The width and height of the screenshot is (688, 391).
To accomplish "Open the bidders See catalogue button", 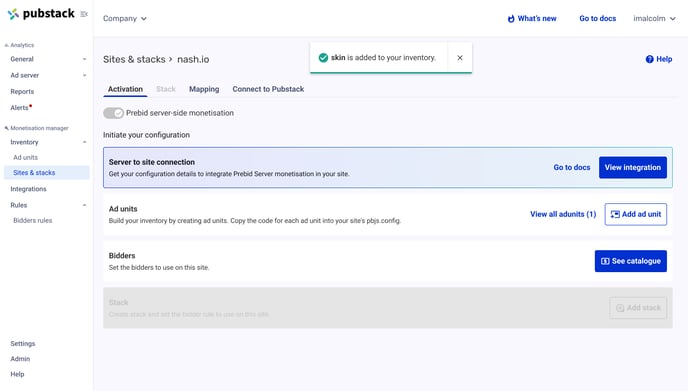I will pos(631,261).
